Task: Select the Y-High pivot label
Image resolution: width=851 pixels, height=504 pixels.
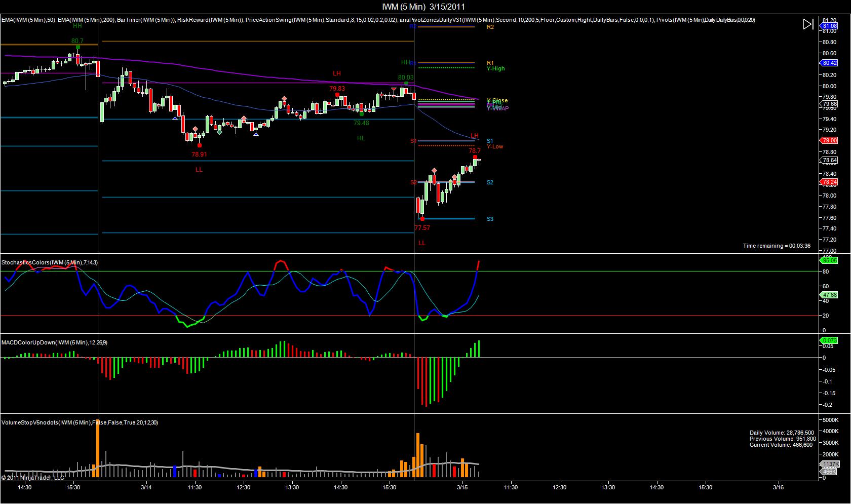Action: pos(495,68)
